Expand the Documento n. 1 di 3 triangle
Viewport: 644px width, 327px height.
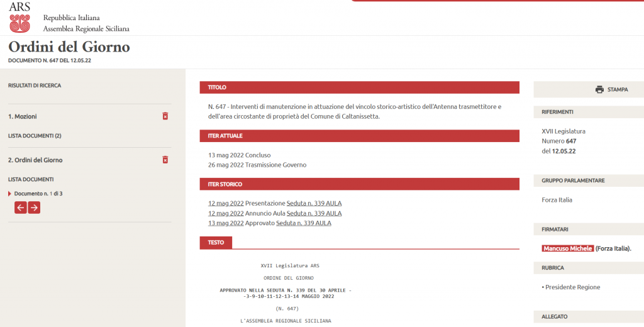click(10, 194)
